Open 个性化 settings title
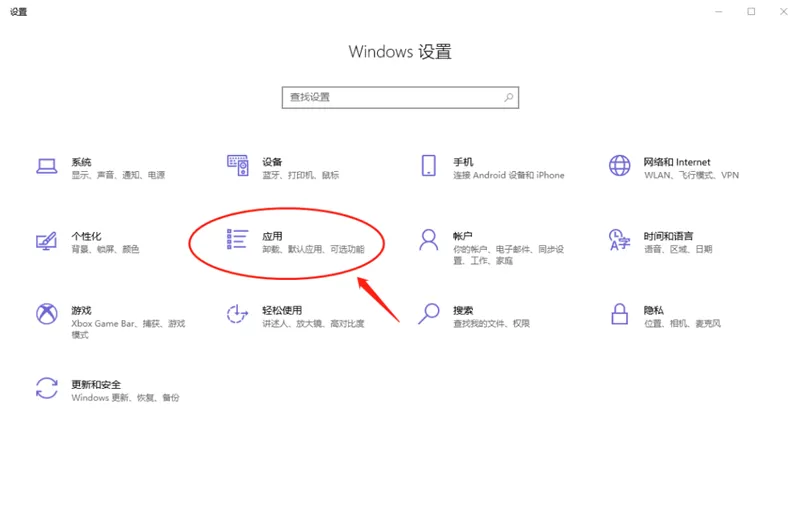Screen dimensions: 800x513 pos(86,236)
